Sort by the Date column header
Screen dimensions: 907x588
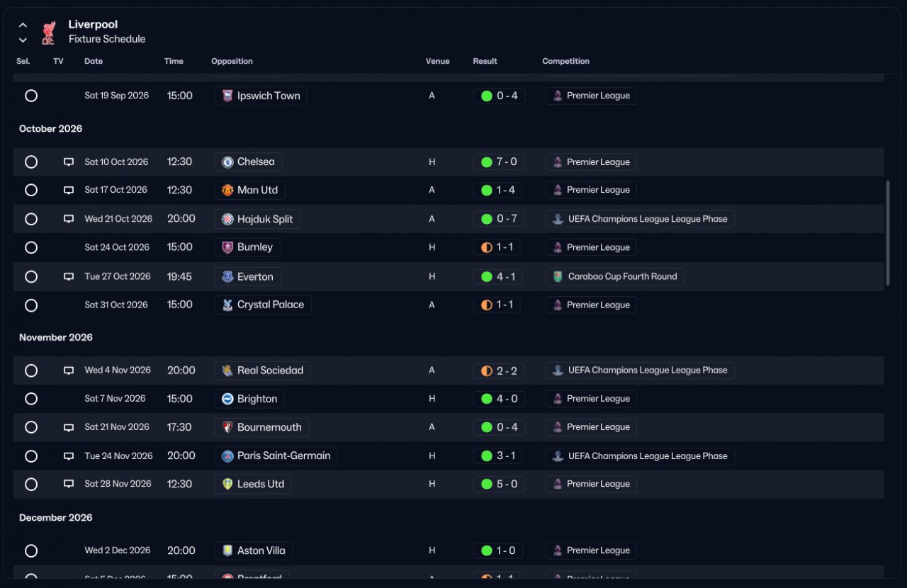point(94,62)
